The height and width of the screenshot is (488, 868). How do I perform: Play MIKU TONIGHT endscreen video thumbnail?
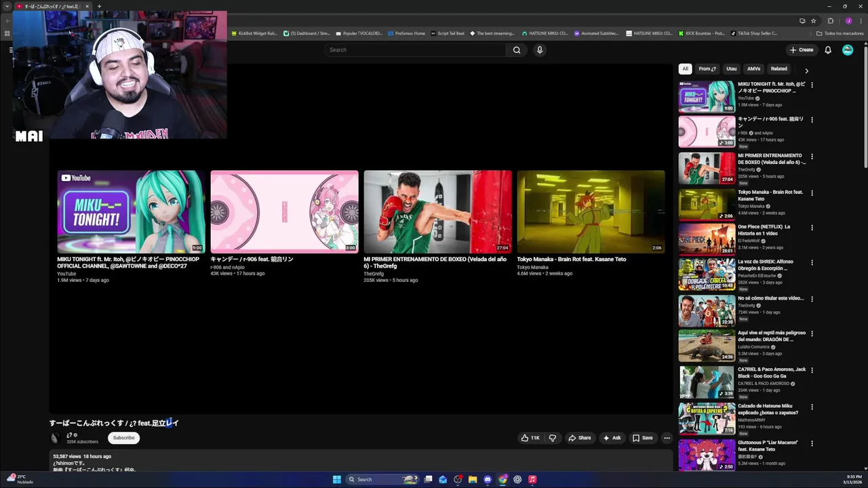click(131, 211)
